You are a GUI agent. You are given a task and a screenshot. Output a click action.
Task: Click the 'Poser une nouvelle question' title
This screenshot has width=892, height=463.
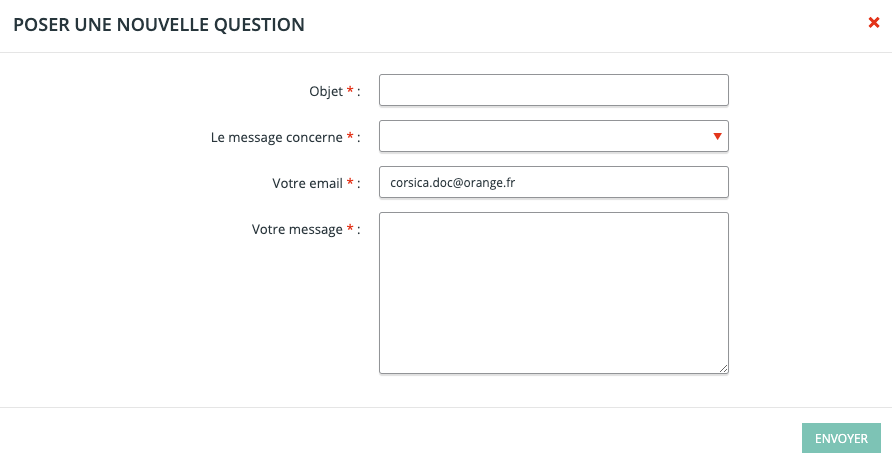coord(158,24)
